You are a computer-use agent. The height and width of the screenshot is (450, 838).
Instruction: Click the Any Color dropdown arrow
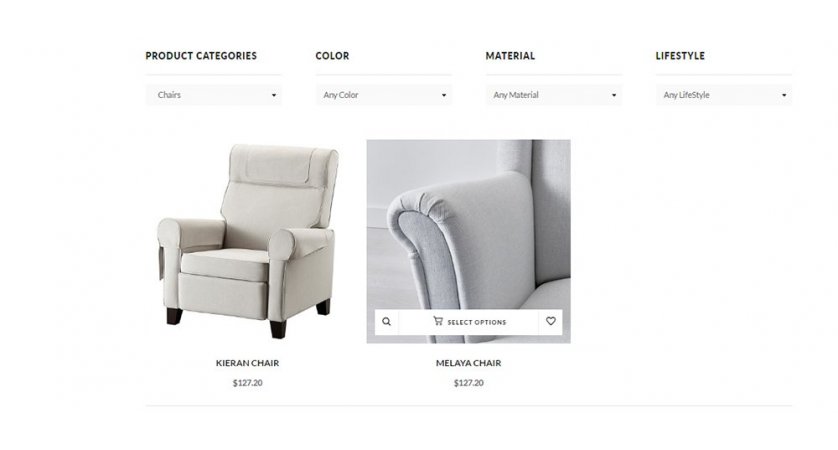tap(444, 95)
